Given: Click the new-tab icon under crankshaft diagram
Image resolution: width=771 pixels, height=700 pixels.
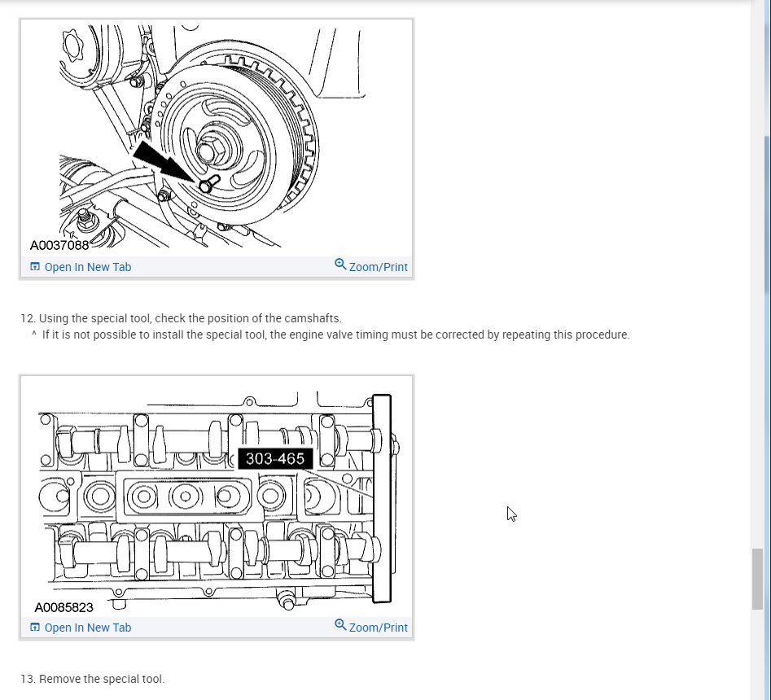Looking at the screenshot, I should (35, 267).
